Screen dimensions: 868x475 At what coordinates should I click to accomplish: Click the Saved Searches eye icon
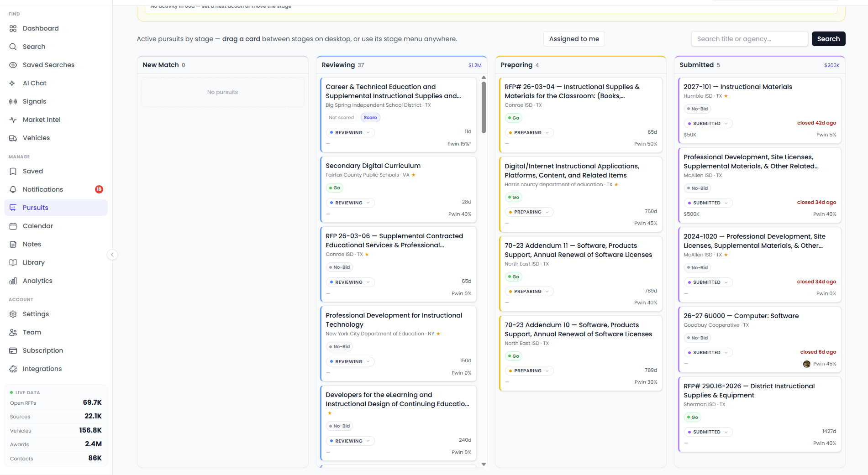(13, 65)
